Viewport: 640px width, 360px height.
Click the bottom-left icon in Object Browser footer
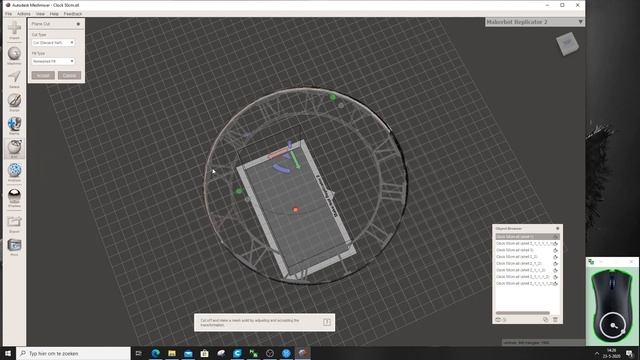pyautogui.click(x=498, y=320)
